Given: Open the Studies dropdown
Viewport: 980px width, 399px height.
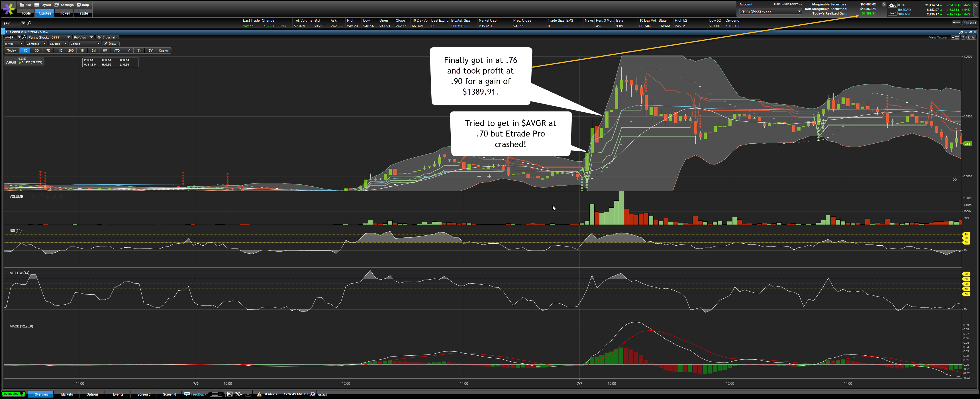Looking at the screenshot, I should 58,44.
